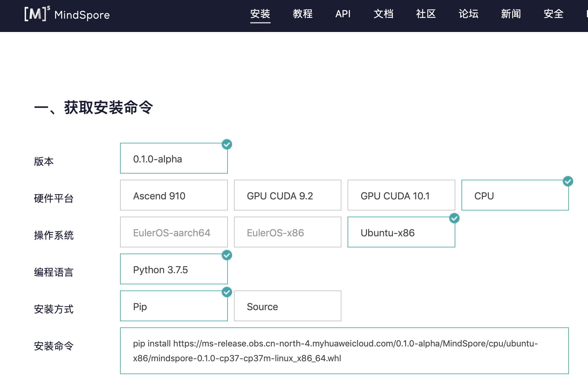Select EulerOS-aarch64 operating system
588x392 pixels.
tap(174, 232)
